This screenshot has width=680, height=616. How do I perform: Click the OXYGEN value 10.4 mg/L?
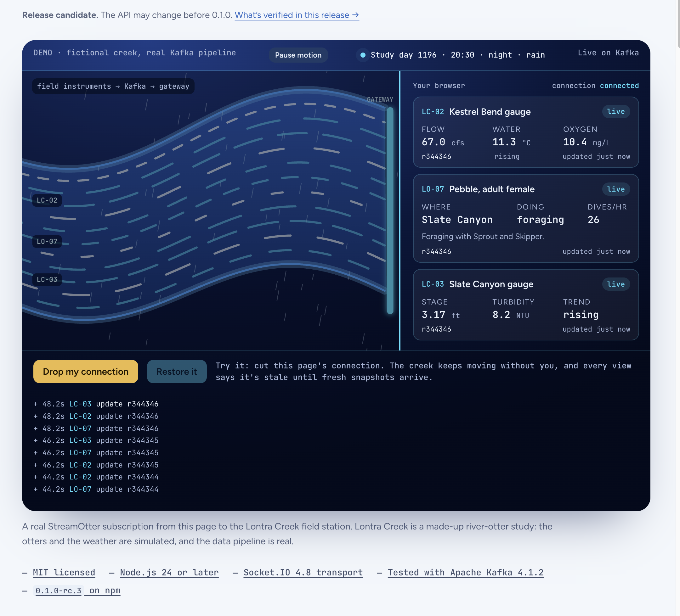tap(586, 142)
